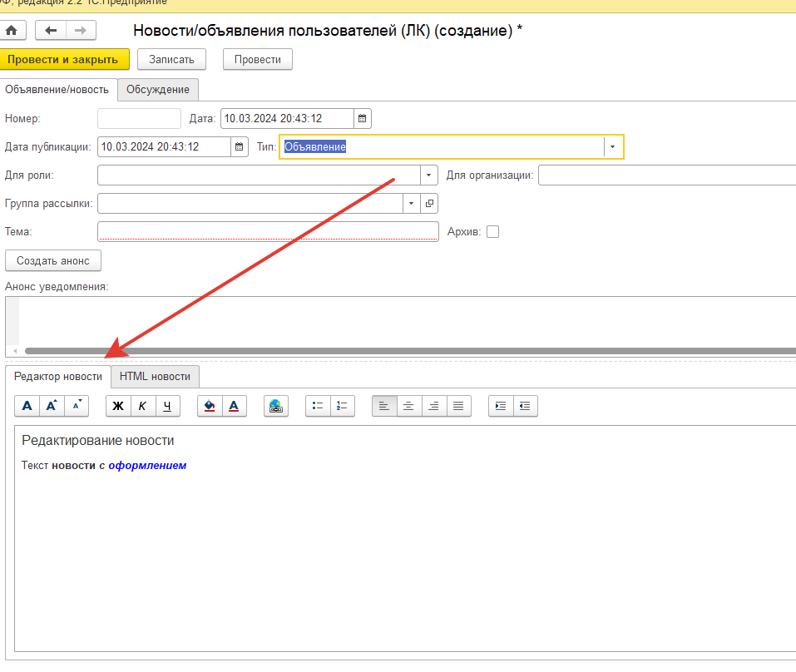Click the Home icon button
This screenshot has width=796, height=672.
(x=12, y=31)
